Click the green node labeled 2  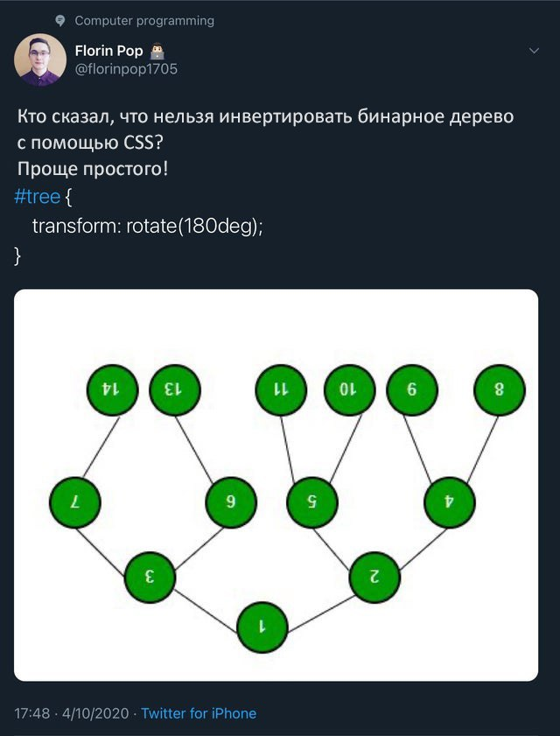click(x=374, y=578)
